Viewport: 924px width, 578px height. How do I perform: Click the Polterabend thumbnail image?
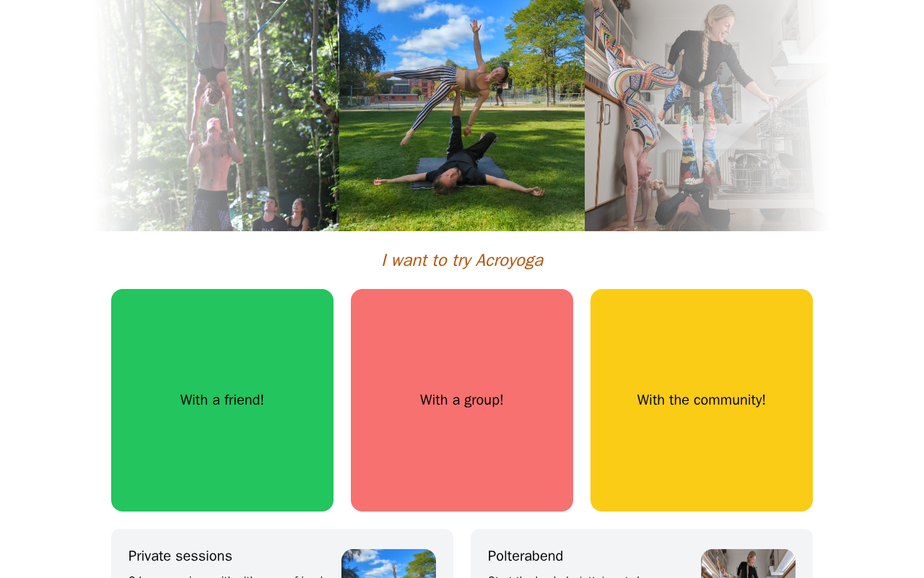click(x=748, y=564)
